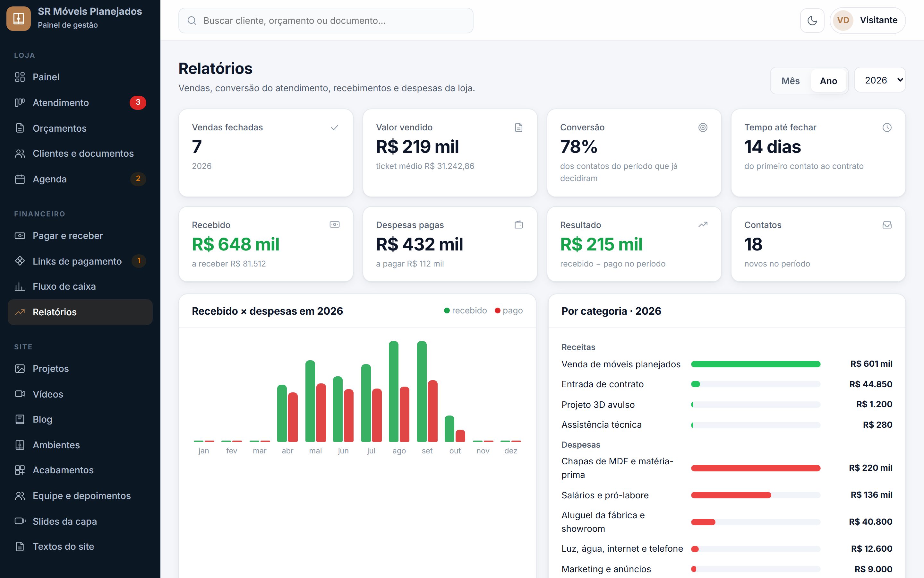This screenshot has height=578, width=924.
Task: Click the Recebido card value R$ 648 mil
Action: (235, 244)
